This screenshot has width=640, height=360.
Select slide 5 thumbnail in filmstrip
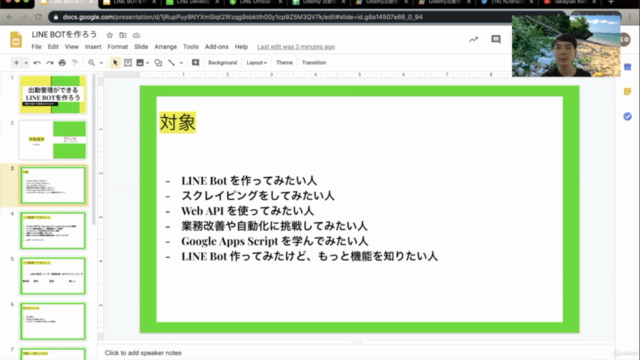[53, 276]
